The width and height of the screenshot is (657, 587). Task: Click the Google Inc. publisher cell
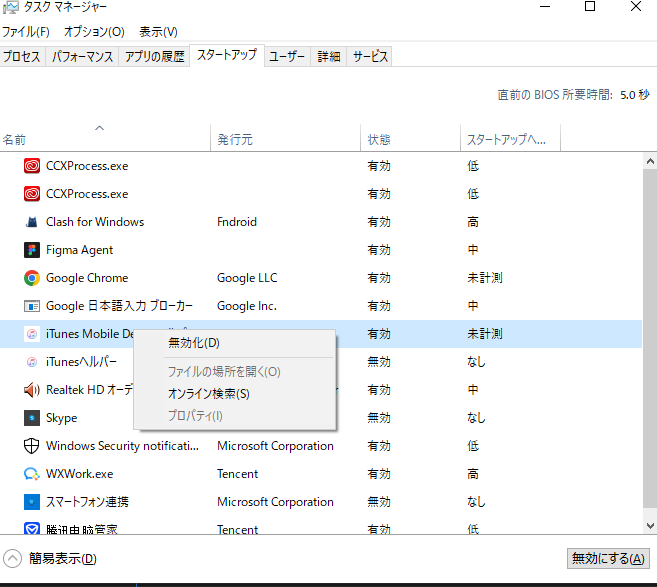point(247,306)
